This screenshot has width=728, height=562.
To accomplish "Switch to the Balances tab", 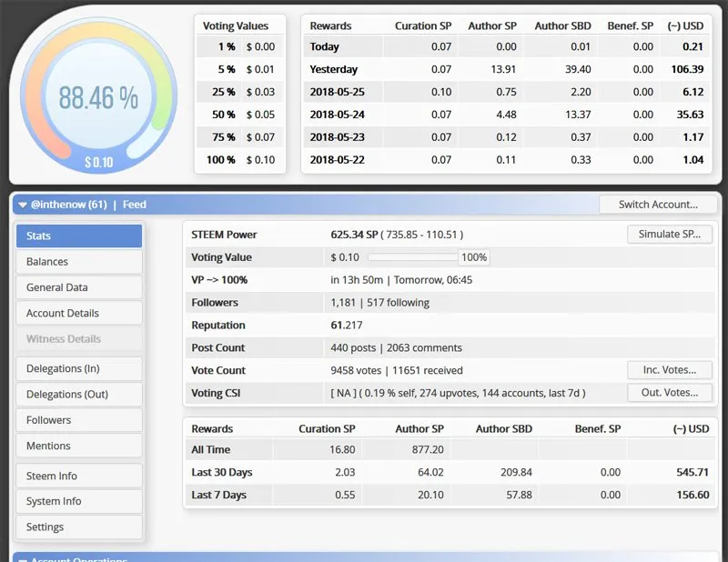I will point(79,262).
